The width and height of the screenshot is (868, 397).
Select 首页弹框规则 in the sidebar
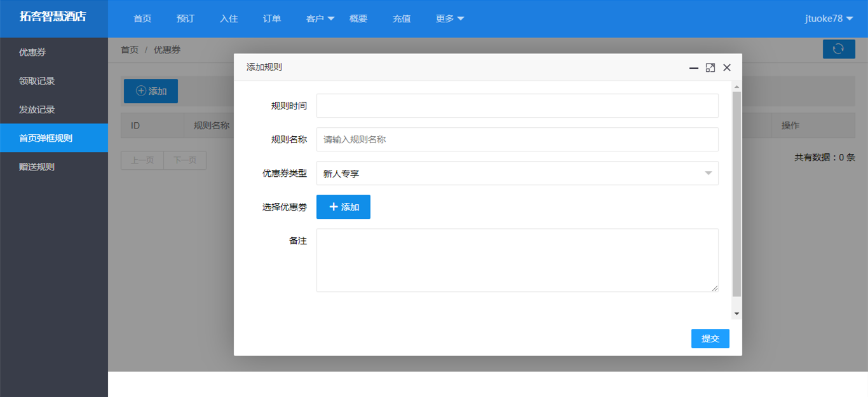54,138
